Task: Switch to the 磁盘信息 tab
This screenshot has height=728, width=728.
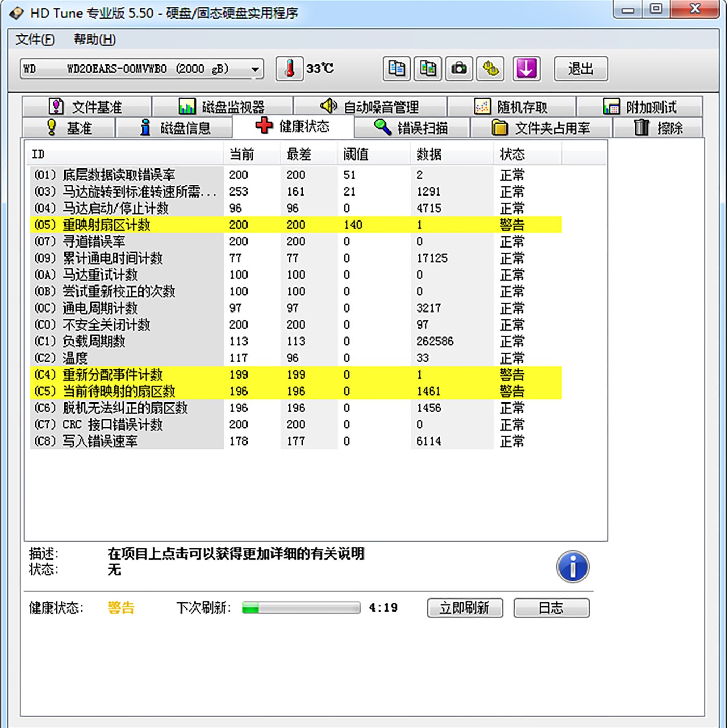Action: (174, 127)
